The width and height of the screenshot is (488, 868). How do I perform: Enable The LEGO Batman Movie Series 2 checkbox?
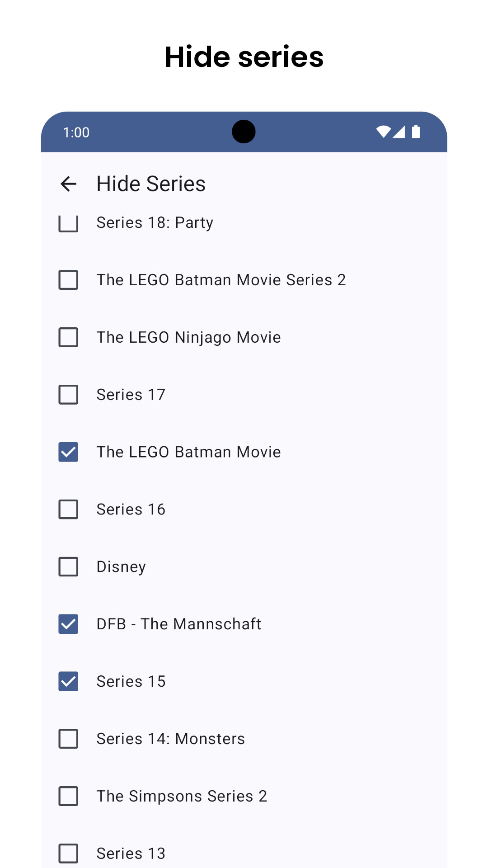click(x=68, y=280)
